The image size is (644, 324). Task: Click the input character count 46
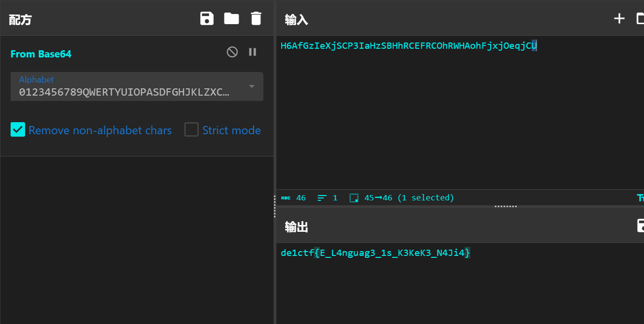293,198
